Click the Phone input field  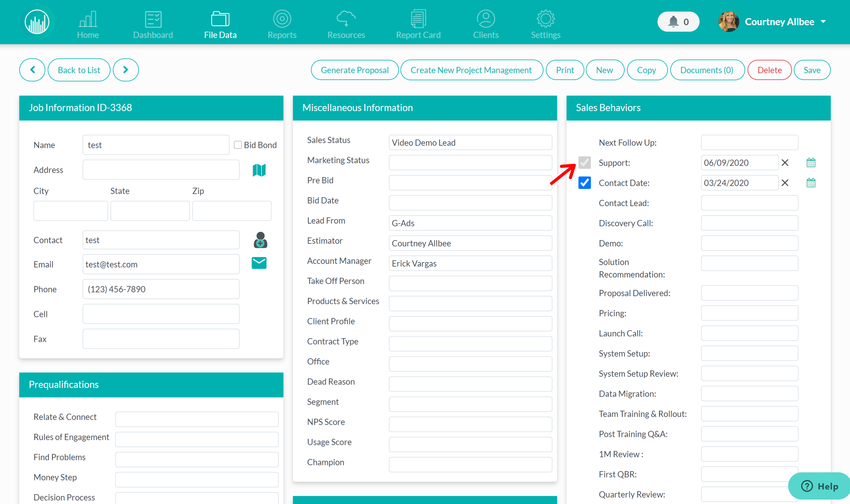pos(161,289)
